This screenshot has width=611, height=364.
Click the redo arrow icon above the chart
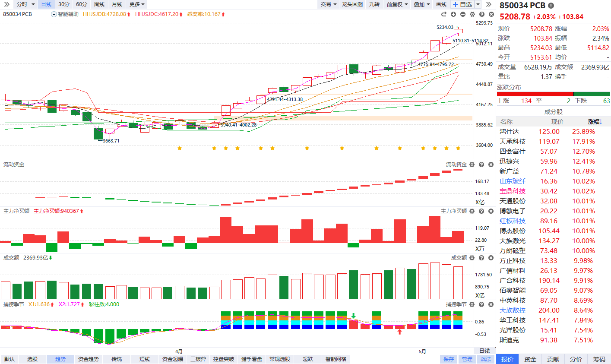(444, 14)
